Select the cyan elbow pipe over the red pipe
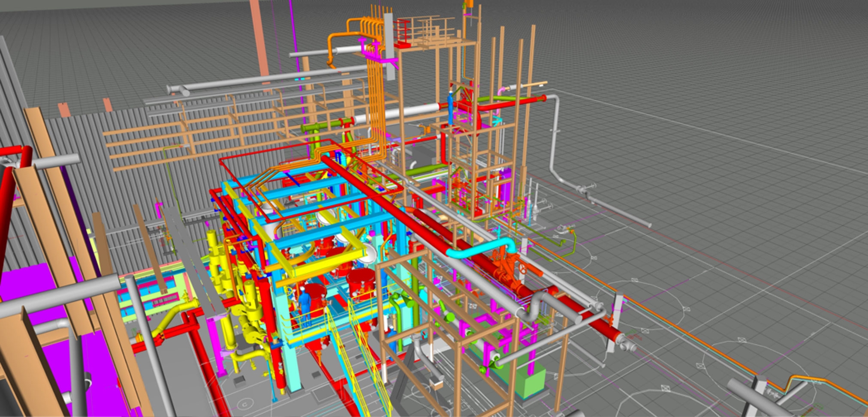This screenshot has width=868, height=417. click(480, 249)
